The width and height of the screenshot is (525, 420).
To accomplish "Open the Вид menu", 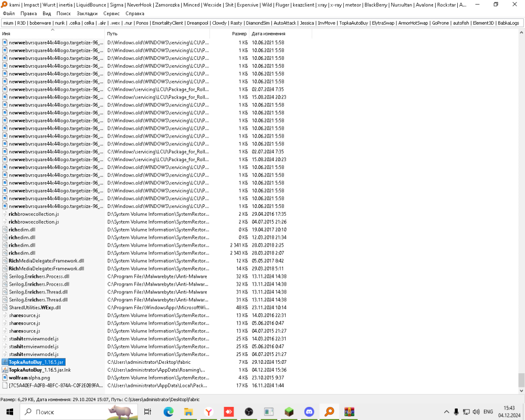I will pyautogui.click(x=47, y=14).
